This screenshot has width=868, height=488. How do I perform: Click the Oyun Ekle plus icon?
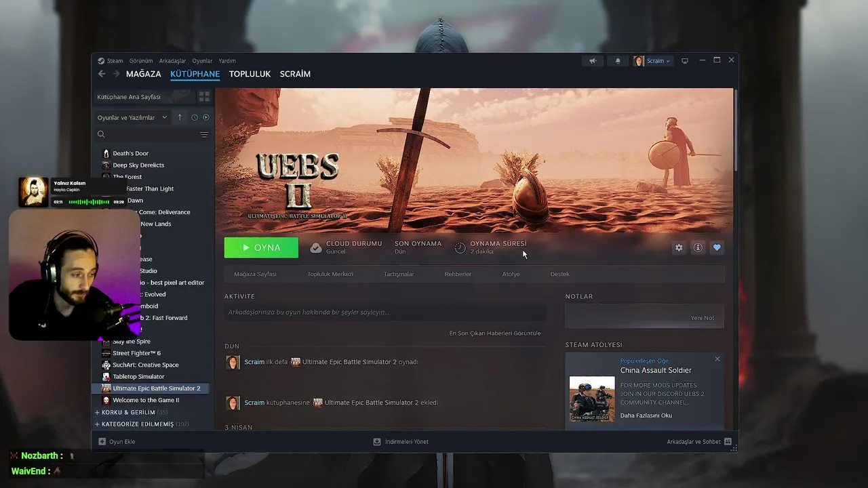102,441
